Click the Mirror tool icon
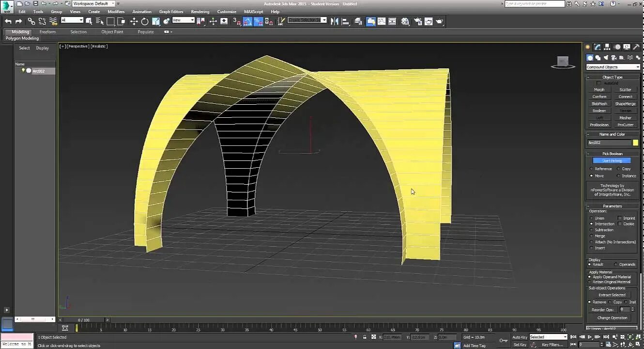This screenshot has height=349, width=644. coord(335,21)
